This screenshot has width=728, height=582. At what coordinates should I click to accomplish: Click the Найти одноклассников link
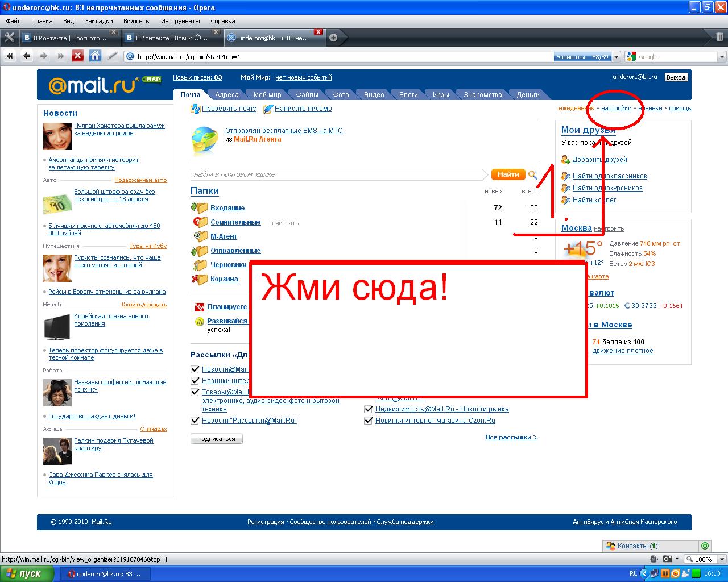610,176
